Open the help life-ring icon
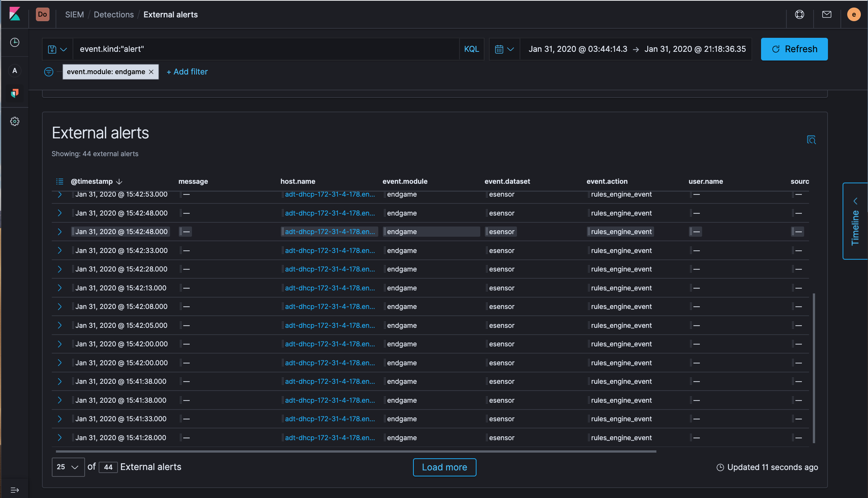Screen dimensions: 868x498 coord(799,14)
